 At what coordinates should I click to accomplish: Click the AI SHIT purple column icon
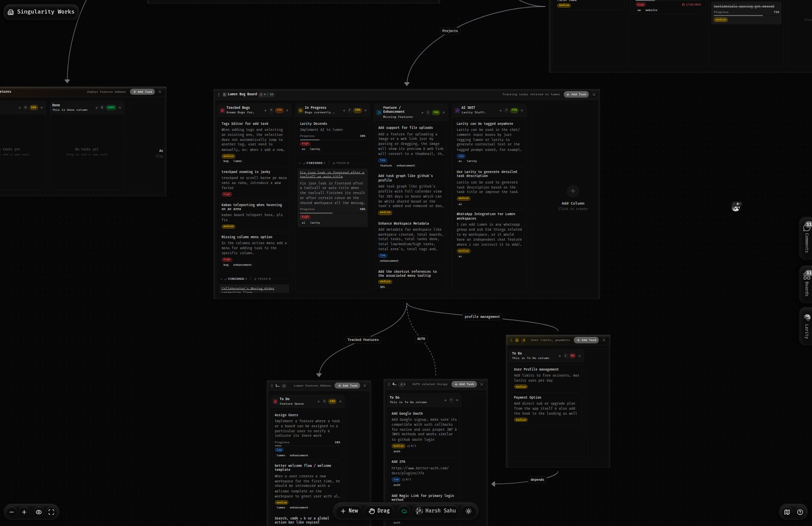click(x=457, y=110)
